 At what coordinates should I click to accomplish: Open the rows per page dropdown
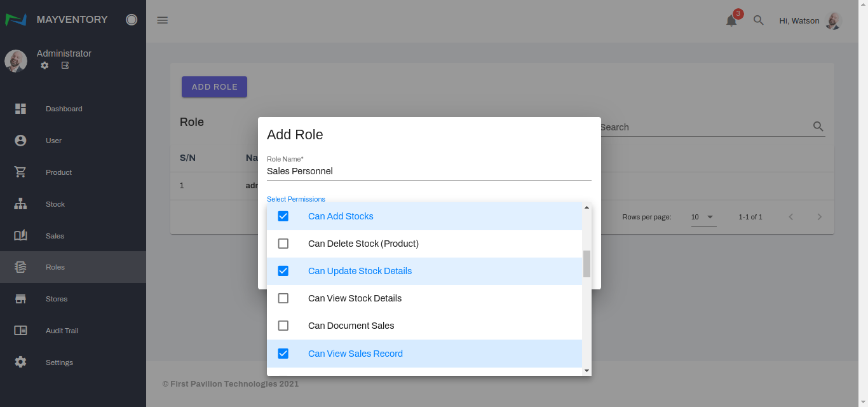pos(703,217)
